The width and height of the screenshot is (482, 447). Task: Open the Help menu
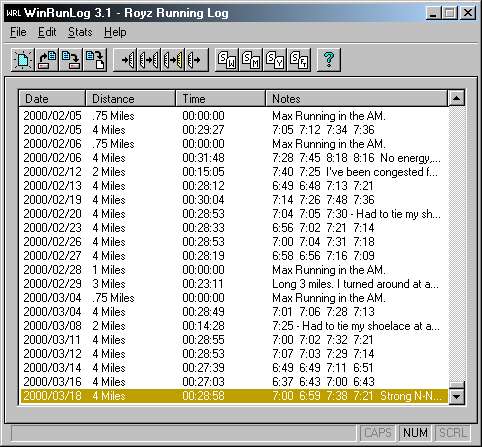(x=115, y=32)
